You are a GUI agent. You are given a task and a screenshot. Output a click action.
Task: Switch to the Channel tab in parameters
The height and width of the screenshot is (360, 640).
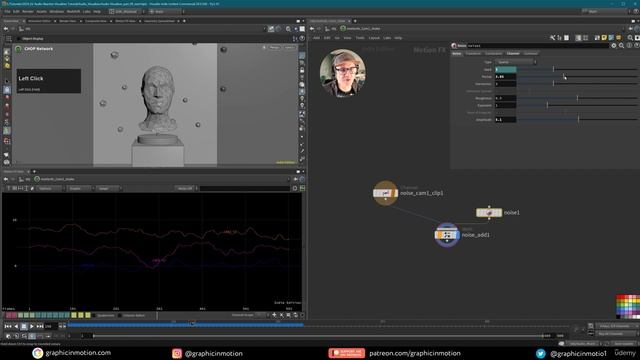(x=513, y=53)
